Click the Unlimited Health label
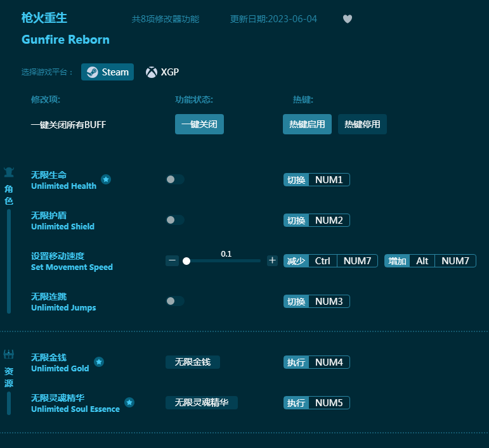The height and width of the screenshot is (448, 489). point(63,186)
